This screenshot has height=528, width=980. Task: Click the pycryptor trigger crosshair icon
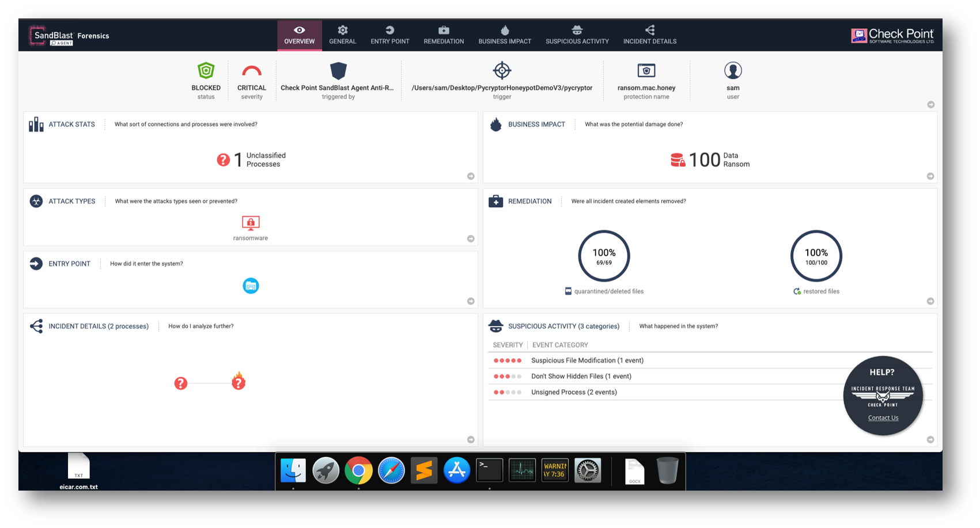[x=502, y=70]
